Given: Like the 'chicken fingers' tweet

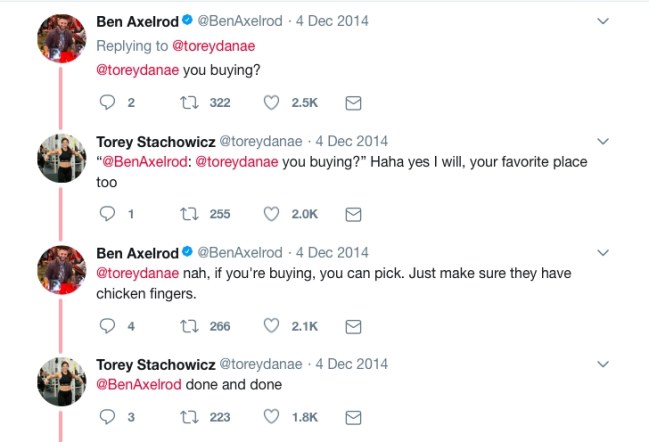Looking at the screenshot, I should 271,326.
